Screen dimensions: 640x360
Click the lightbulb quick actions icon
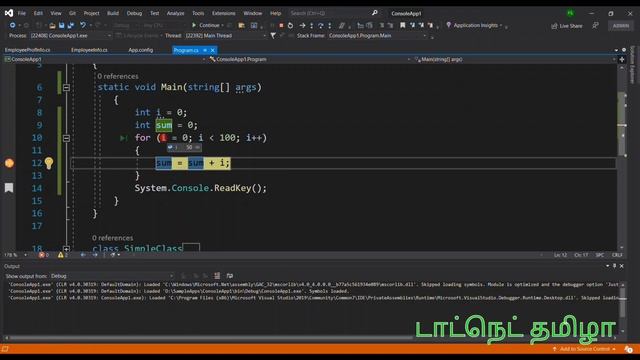[x=49, y=163]
